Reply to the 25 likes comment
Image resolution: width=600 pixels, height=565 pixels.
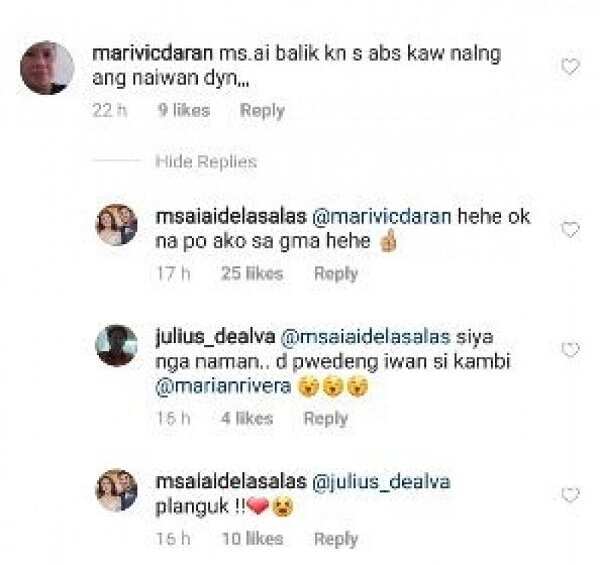tap(336, 274)
